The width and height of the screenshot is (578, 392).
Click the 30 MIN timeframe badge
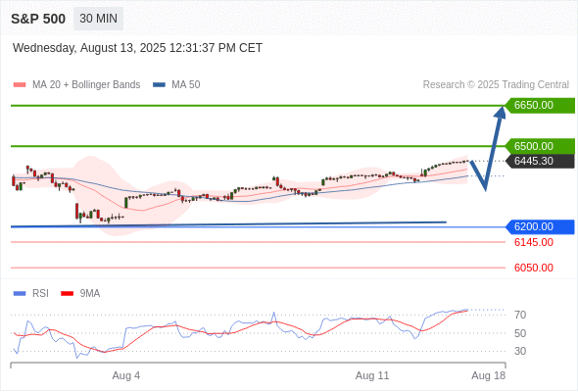pyautogui.click(x=98, y=19)
